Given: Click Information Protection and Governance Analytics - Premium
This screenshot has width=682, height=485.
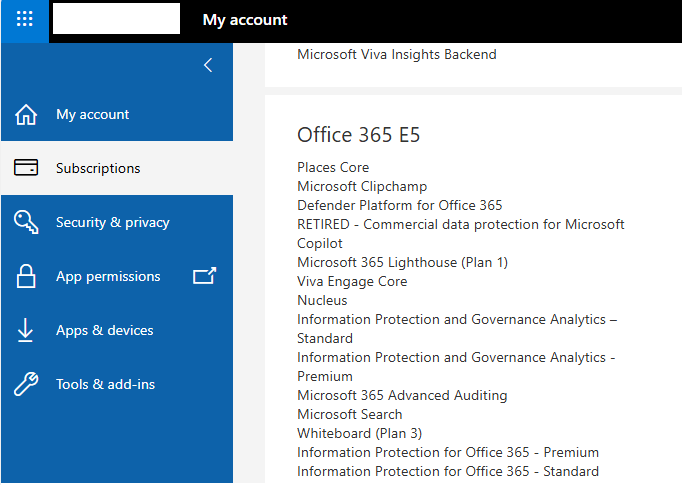Looking at the screenshot, I should [x=456, y=367].
